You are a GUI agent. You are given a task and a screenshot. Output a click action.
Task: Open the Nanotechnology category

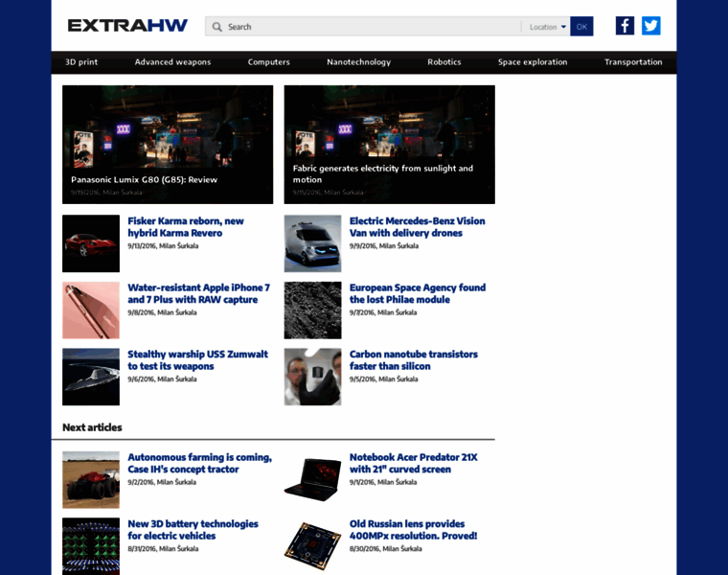(x=359, y=62)
